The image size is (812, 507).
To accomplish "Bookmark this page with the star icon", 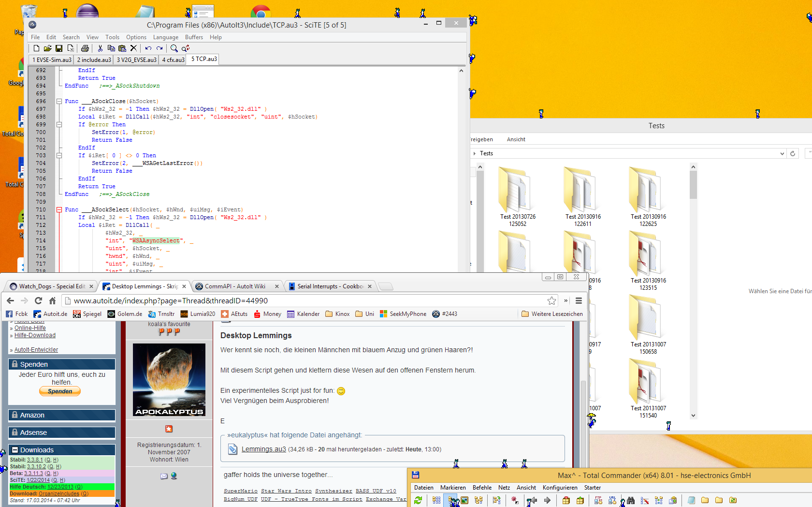I will pyautogui.click(x=551, y=300).
